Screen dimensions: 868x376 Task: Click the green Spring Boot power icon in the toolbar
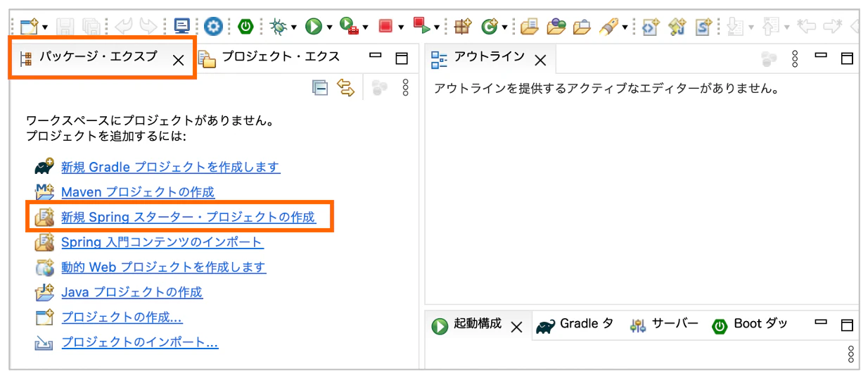(x=245, y=27)
